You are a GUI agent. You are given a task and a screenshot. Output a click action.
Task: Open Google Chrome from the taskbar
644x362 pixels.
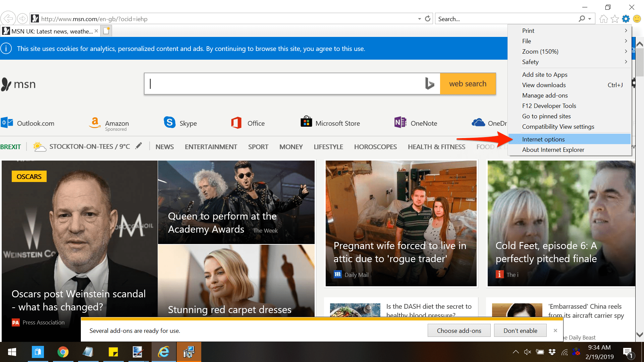coord(63,352)
